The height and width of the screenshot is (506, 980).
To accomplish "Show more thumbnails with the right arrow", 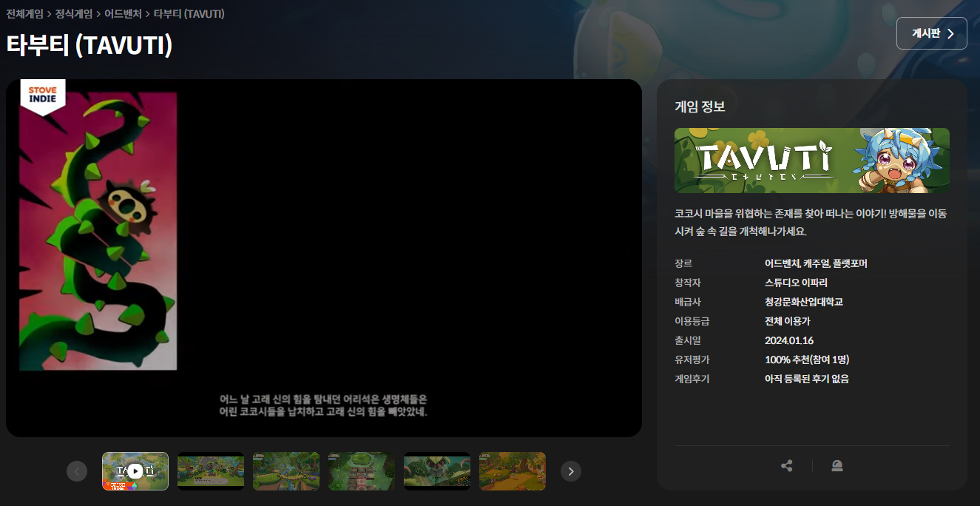I will point(571,471).
